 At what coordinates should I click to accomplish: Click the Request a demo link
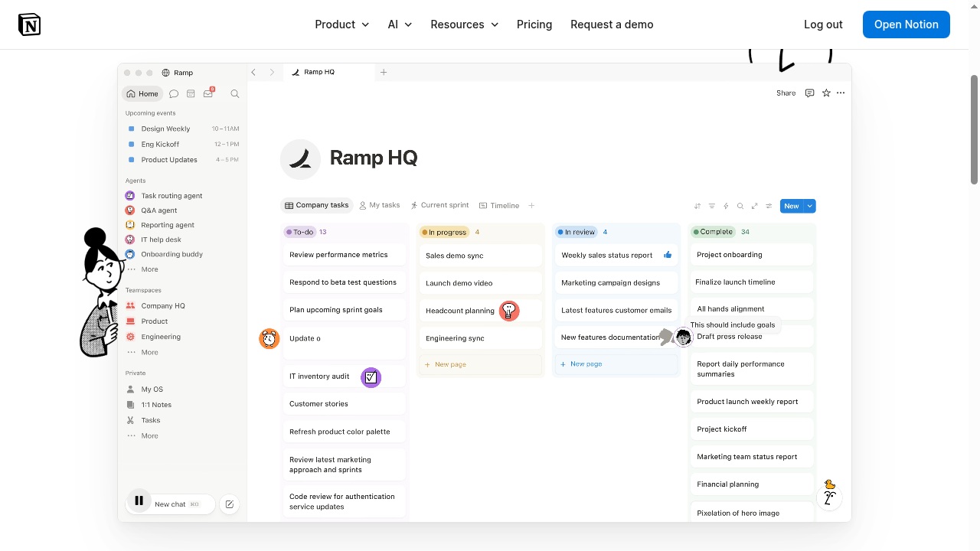(612, 24)
